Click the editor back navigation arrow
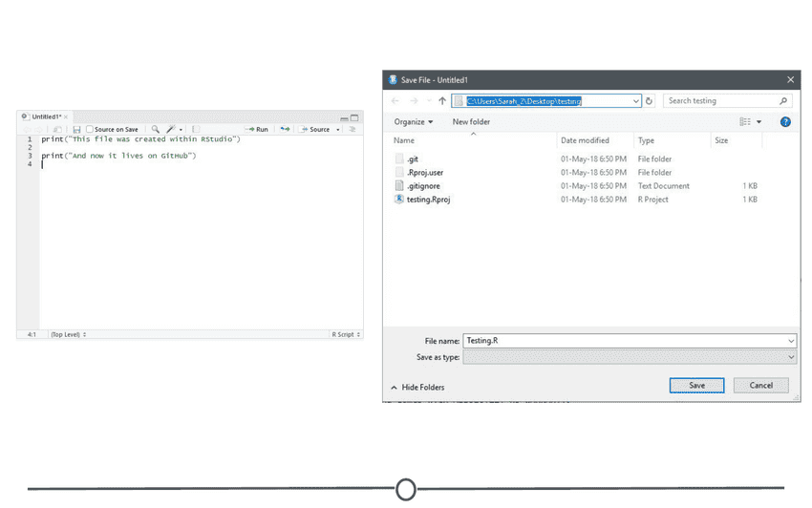This screenshot has height=508, width=812. 27,130
